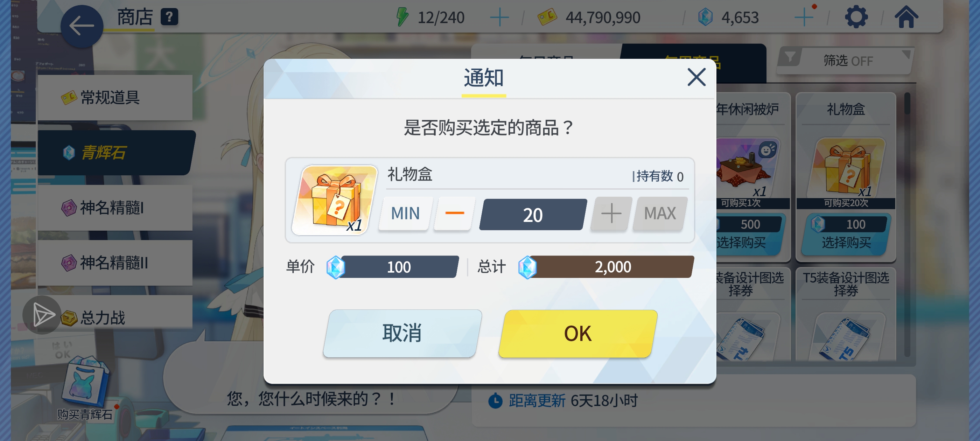
Task: Increase quantity with plus button
Action: 611,213
